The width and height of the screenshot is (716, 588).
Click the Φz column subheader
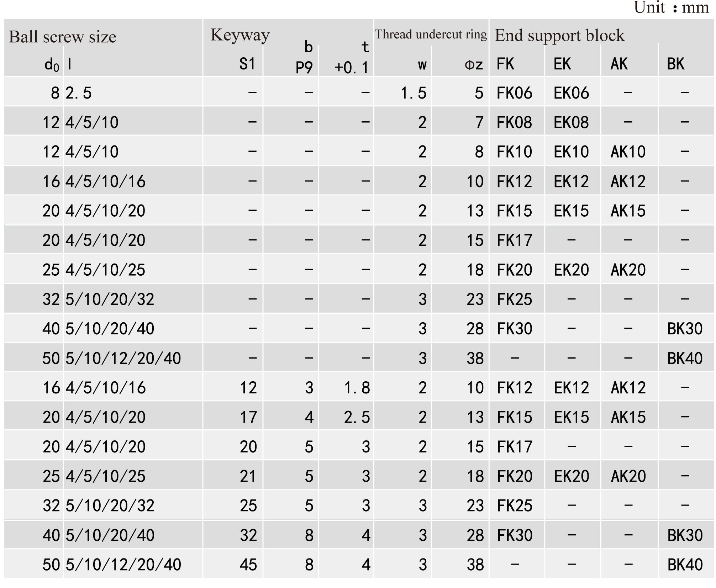(474, 64)
